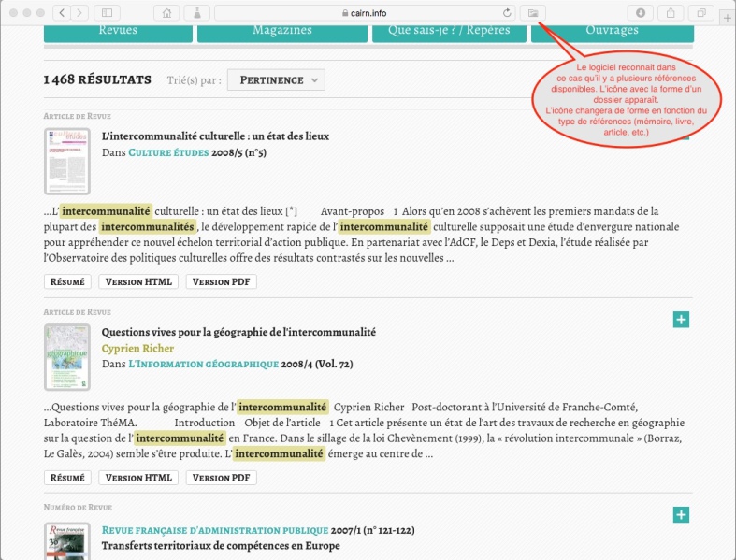Image resolution: width=736 pixels, height=560 pixels.
Task: Click the Zotero folder icon in toolbar
Action: 533,13
